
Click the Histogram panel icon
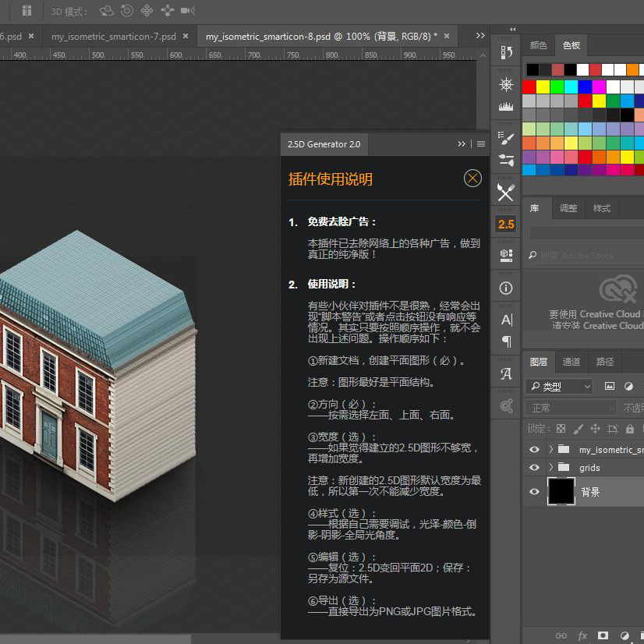(506, 106)
